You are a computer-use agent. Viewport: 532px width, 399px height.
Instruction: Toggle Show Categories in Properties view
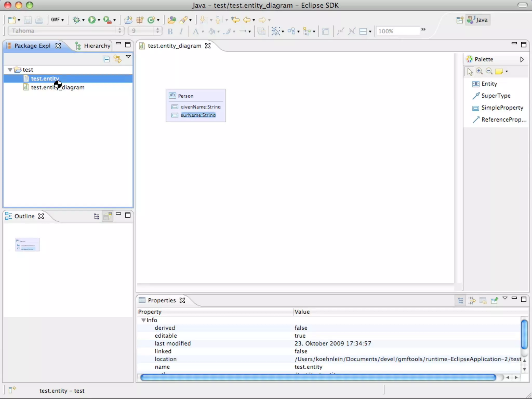pyautogui.click(x=461, y=301)
